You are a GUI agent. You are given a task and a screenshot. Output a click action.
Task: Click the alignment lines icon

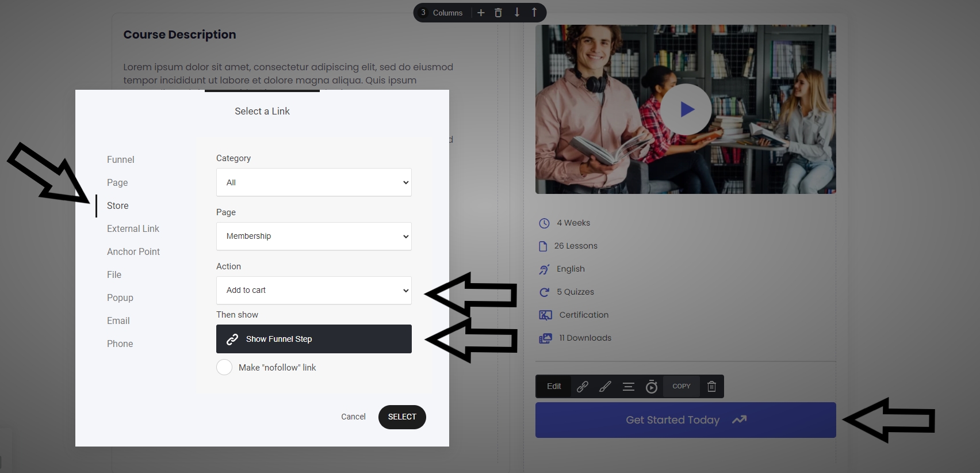pos(628,387)
